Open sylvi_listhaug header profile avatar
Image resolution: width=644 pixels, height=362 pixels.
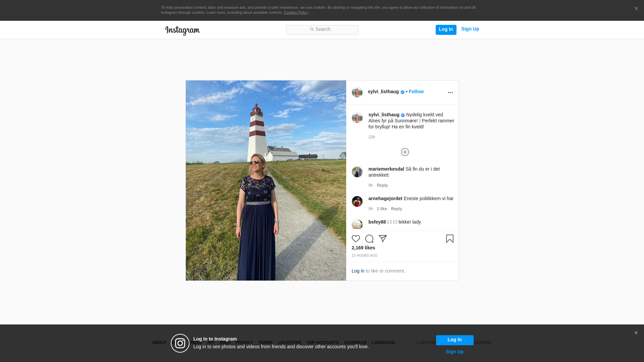point(357,92)
